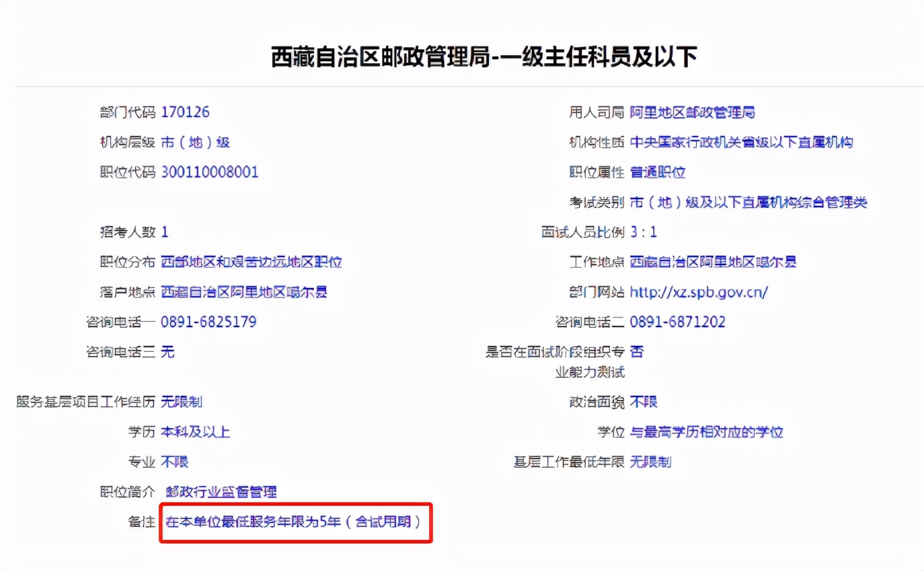Click the 西部地区和艰苦边远地区职位 distribution link
924x572 pixels.
252,262
